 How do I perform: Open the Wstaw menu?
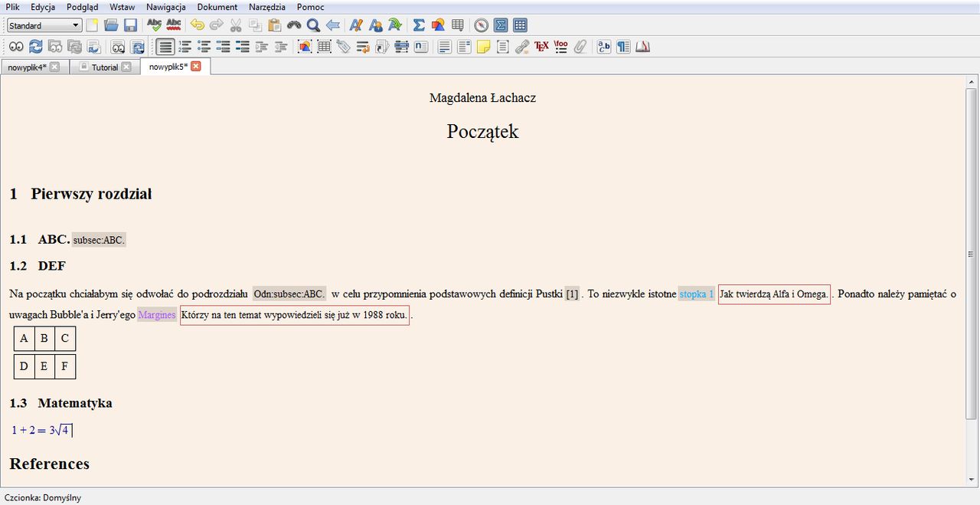tap(122, 7)
